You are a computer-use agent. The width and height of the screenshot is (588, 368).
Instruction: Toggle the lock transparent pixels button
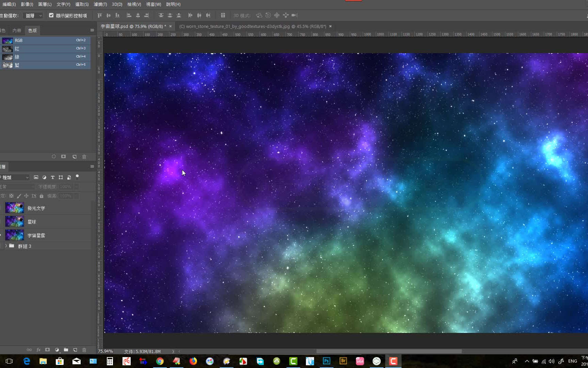pyautogui.click(x=11, y=196)
